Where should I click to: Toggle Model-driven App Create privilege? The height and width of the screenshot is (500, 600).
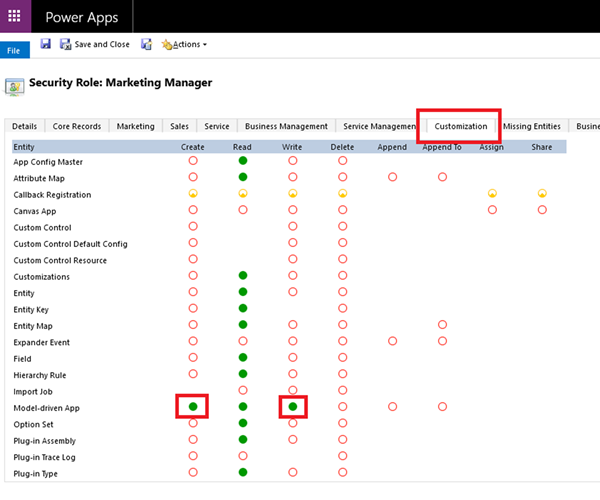point(193,407)
